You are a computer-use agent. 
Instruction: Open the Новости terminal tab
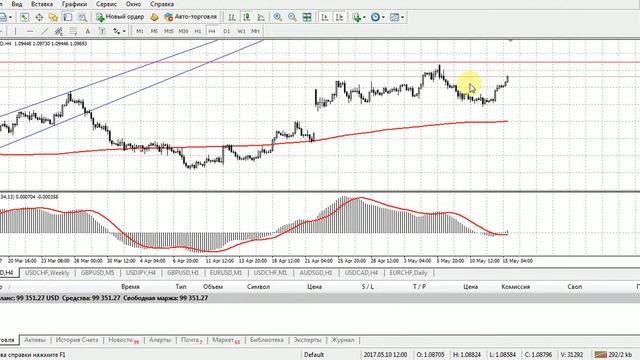124,340
